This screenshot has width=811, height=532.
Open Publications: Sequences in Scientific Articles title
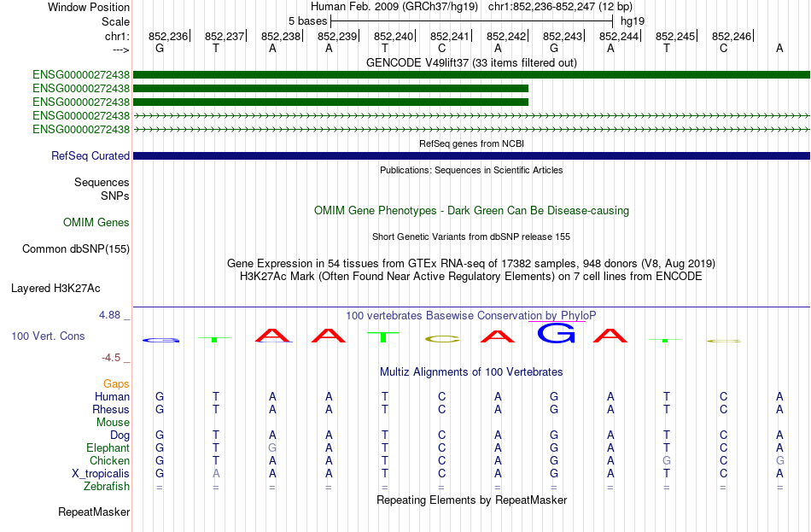pyautogui.click(x=471, y=170)
